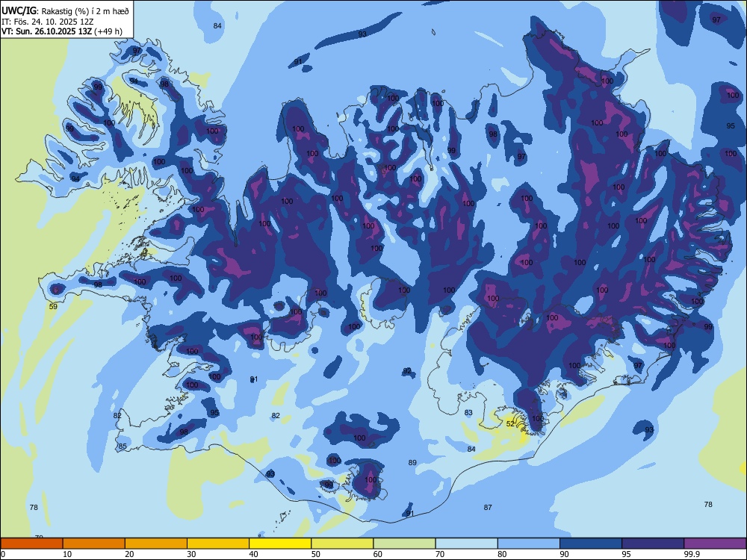
Task: Click the legend label '99.9'
Action: click(x=692, y=554)
